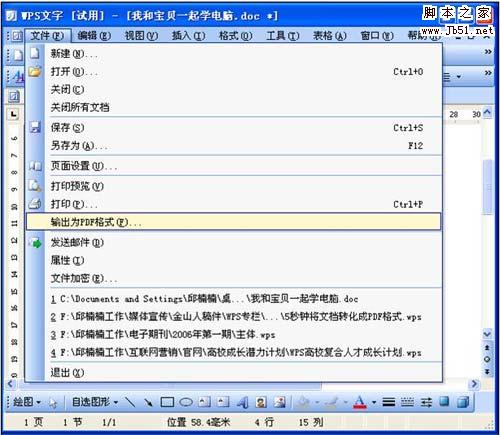Choose 发送邮件 Send Mail entry
This screenshot has width=500, height=435.
click(x=234, y=242)
